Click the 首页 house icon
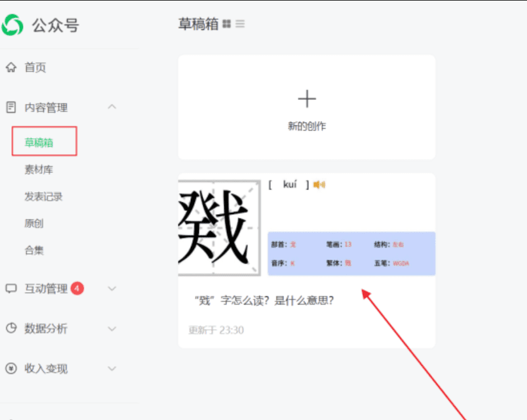 (x=11, y=68)
